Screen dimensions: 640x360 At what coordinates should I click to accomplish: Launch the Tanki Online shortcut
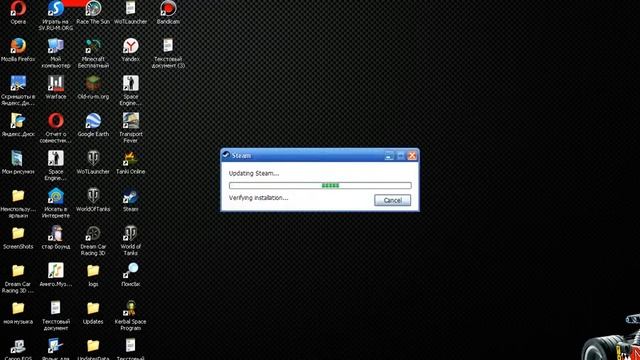[x=131, y=159]
